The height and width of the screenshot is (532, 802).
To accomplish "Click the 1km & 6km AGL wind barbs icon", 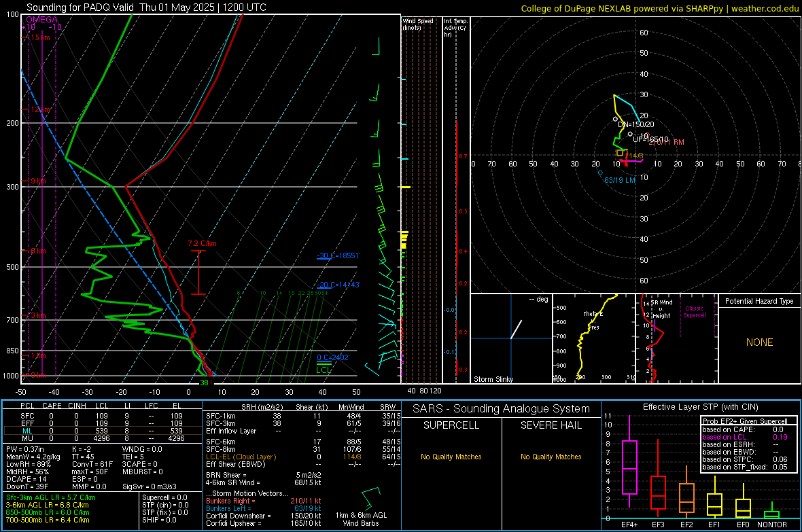I will coord(370,498).
